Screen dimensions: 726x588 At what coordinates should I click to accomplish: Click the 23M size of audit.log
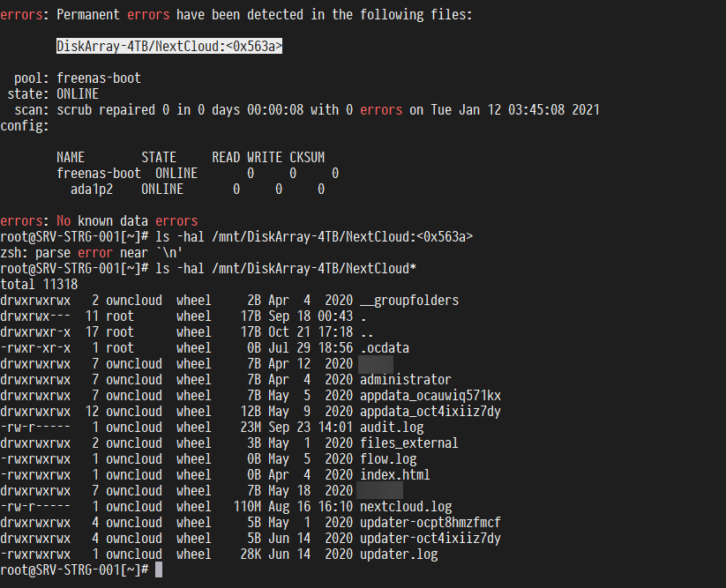pyautogui.click(x=251, y=427)
